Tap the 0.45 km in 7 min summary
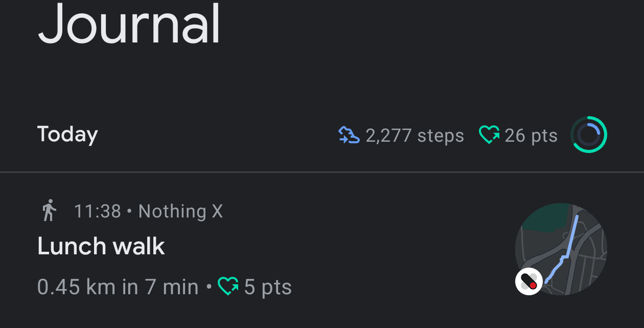The width and height of the screenshot is (644, 328). [x=118, y=287]
